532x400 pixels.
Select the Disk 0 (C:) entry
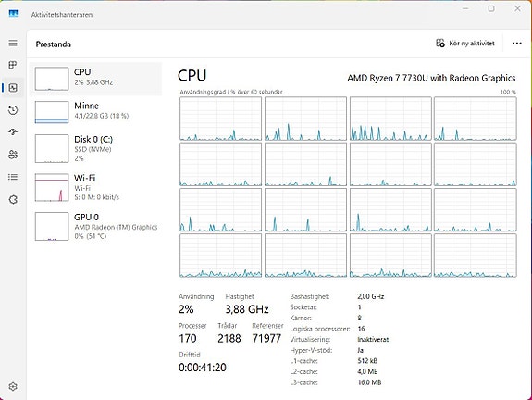tap(96, 148)
